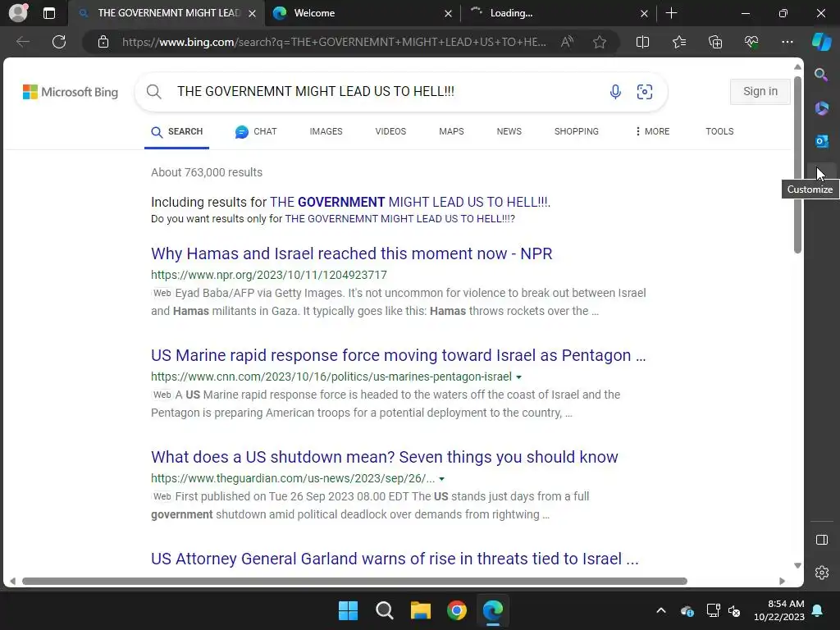The image size is (840, 630).
Task: Select the MAPS search tab
Action: pos(451,131)
